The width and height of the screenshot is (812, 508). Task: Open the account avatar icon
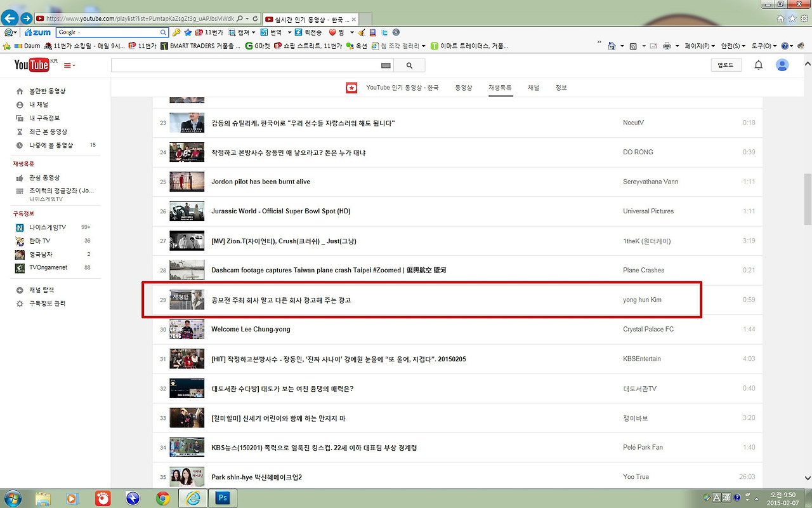click(782, 64)
